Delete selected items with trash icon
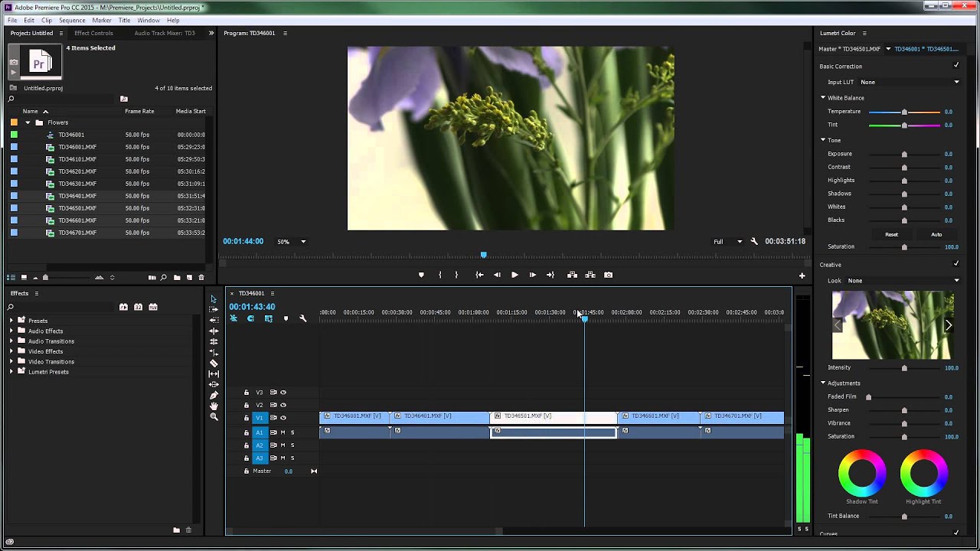 click(201, 277)
